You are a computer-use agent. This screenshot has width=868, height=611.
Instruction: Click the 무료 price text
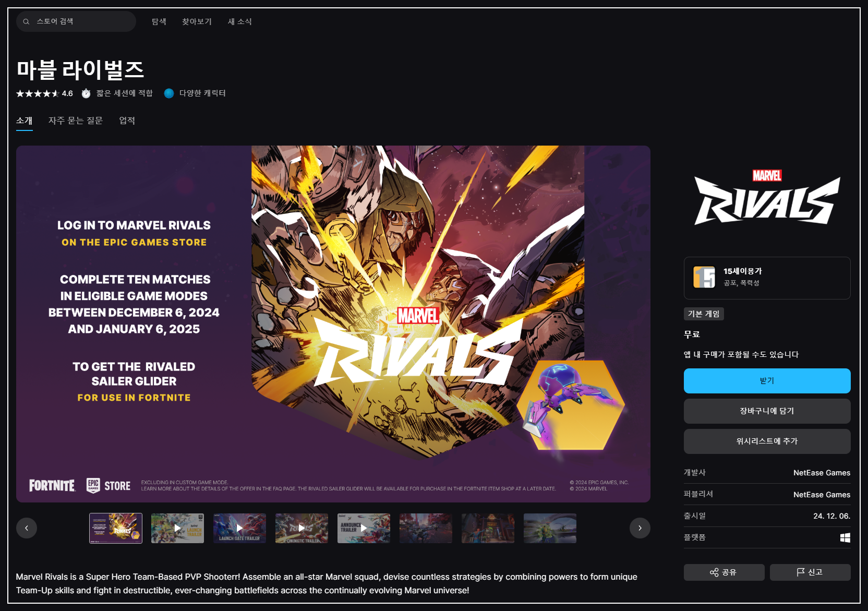pos(692,334)
